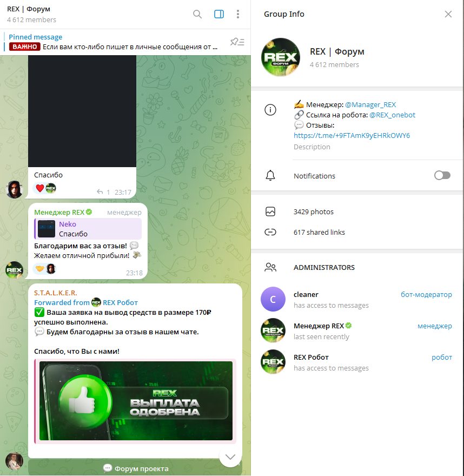Screen dimensions: 464x476
Task: Open the dark image in Neko's message
Action: coord(82,111)
